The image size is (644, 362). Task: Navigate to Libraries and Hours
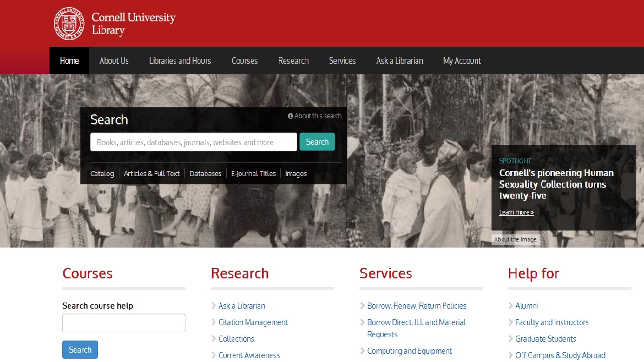pyautogui.click(x=180, y=61)
